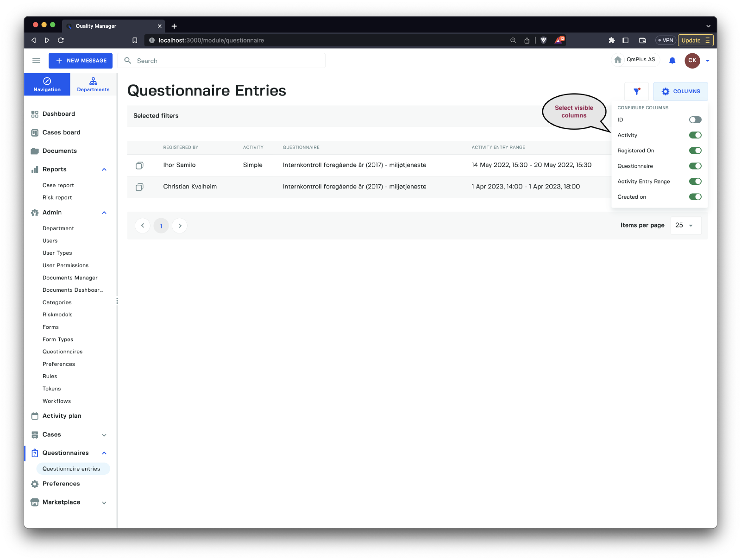Collapse the Reports section
The height and width of the screenshot is (560, 741).
point(104,170)
